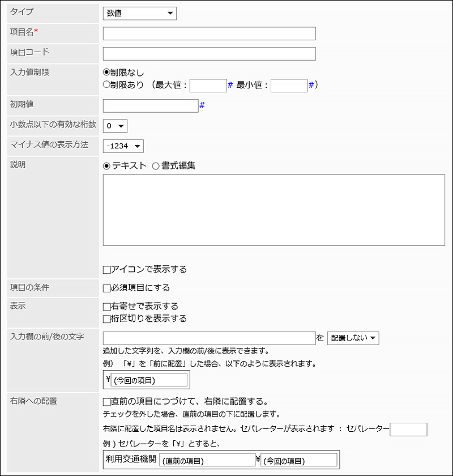Open the 配置しない dropdown
The image size is (453, 476).
coord(353,338)
